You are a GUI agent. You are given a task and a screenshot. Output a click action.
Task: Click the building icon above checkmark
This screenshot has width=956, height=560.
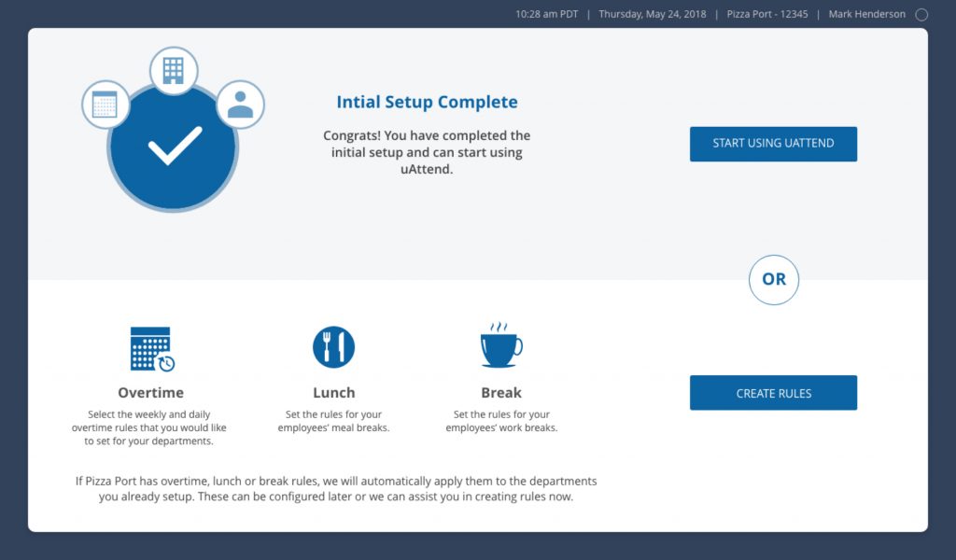pos(174,71)
